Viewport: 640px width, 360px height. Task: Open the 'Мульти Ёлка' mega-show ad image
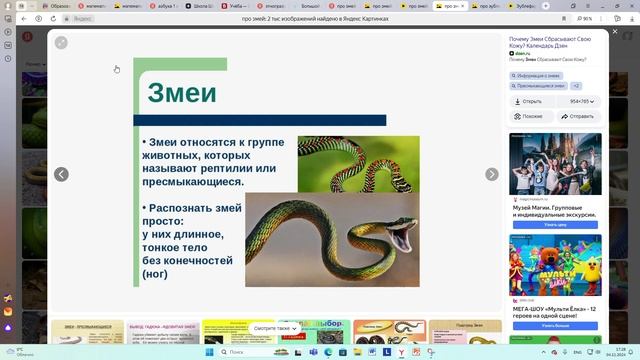pos(555,265)
